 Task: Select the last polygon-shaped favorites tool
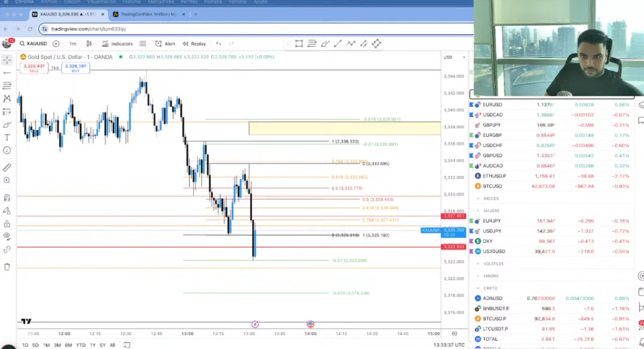coord(377,43)
